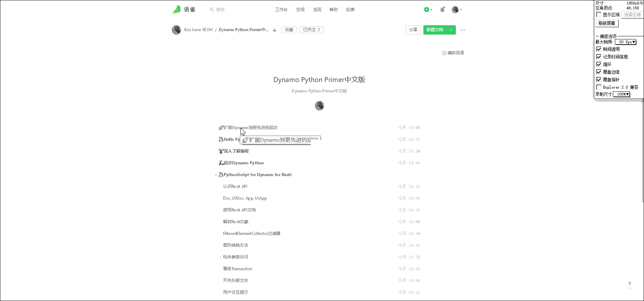This screenshot has width=644, height=301.
Task: Select the search magnifier icon
Action: coord(212,10)
